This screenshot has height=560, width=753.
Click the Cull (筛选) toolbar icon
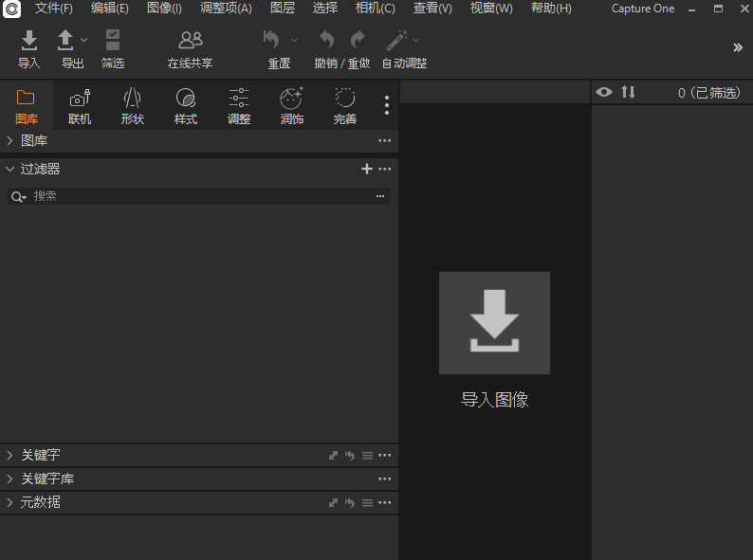[x=112, y=41]
